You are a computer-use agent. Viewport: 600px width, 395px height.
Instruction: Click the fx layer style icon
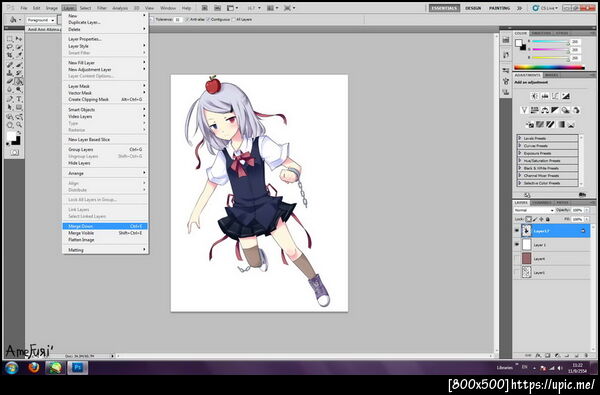(538, 356)
